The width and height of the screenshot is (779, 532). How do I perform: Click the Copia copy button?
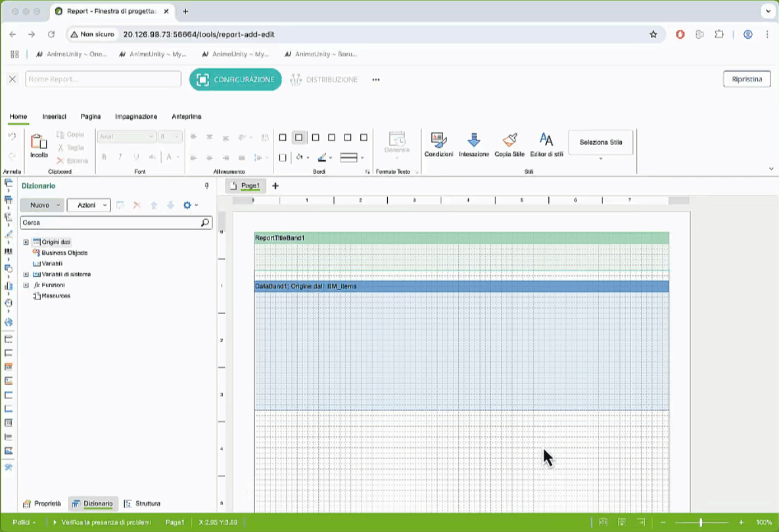[70, 135]
